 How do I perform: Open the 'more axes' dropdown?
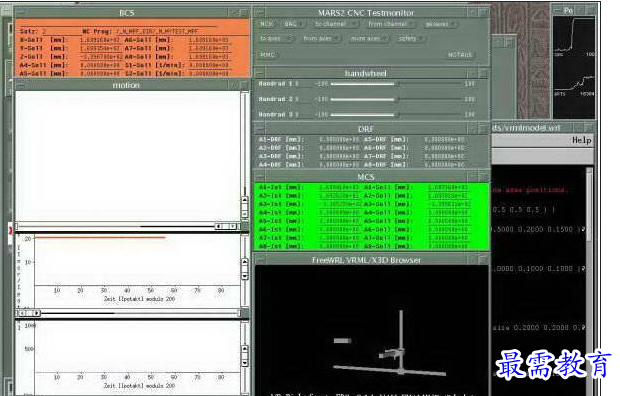click(x=369, y=39)
